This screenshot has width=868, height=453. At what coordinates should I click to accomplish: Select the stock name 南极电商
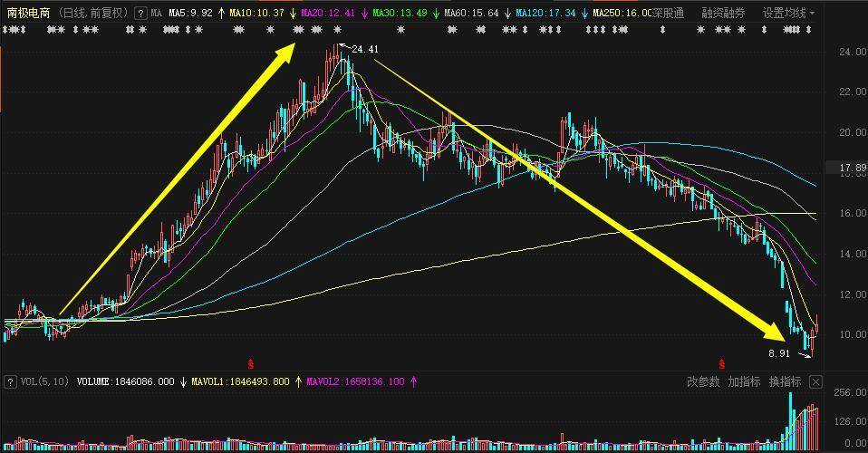coord(28,13)
